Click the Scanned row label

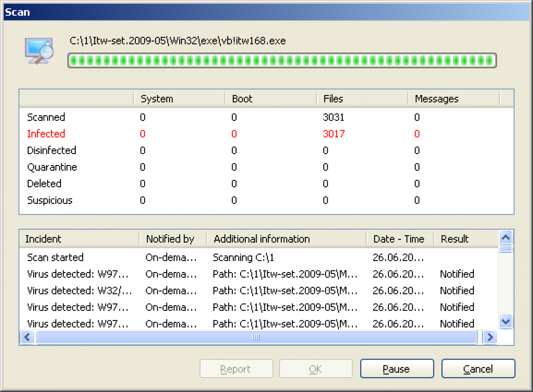coord(46,117)
